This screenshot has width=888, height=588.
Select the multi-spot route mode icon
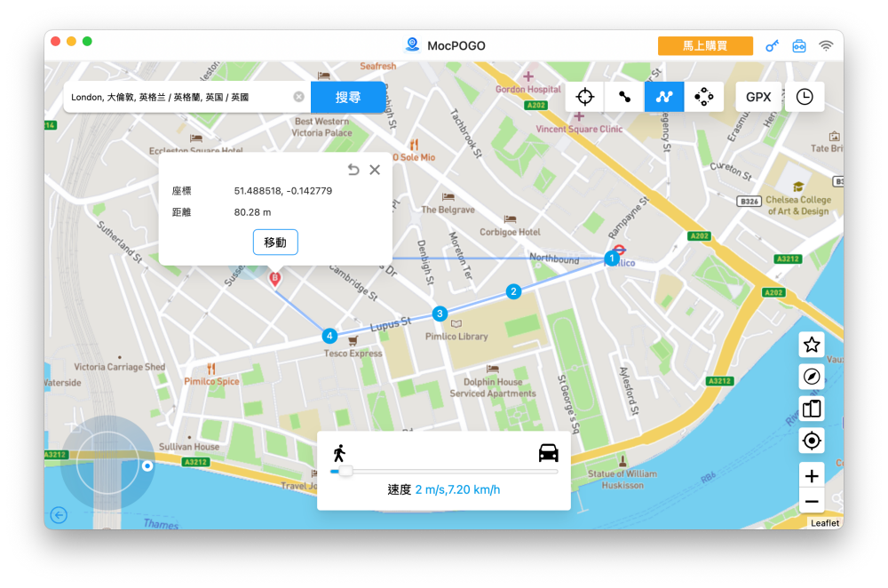(x=664, y=97)
